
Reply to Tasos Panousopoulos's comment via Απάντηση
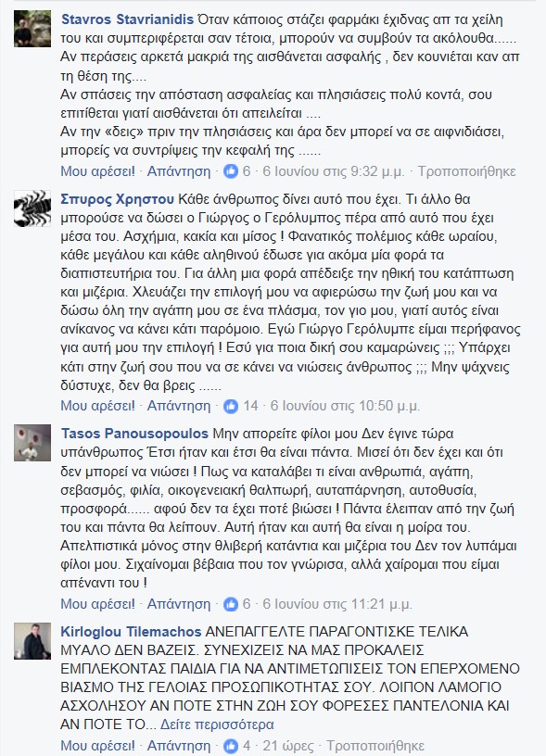tap(179, 604)
